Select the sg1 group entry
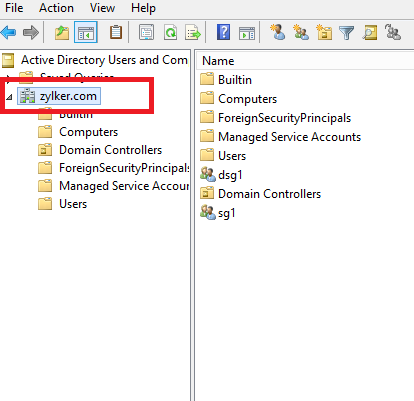414x401 pixels. (218, 213)
